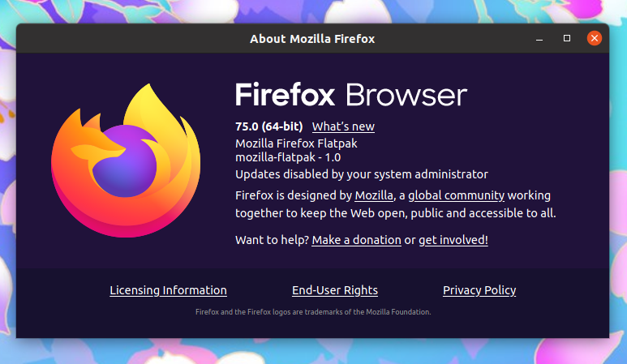Follow the Mozilla link

pyautogui.click(x=374, y=195)
